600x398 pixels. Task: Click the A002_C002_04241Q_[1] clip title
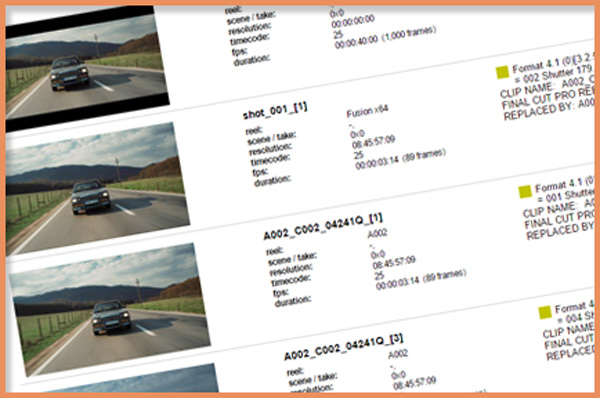(x=323, y=227)
